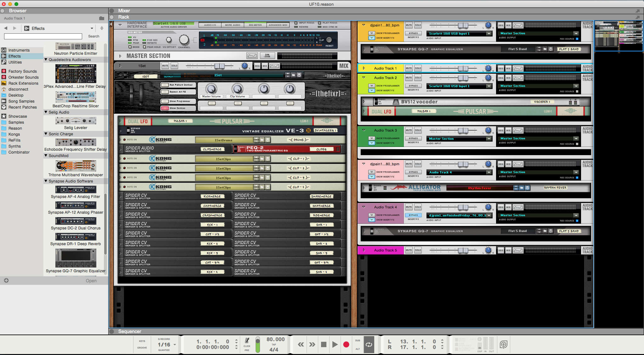Enable the Input Focus checkbox
Screen dimensions: 644x355
click(x=296, y=23)
